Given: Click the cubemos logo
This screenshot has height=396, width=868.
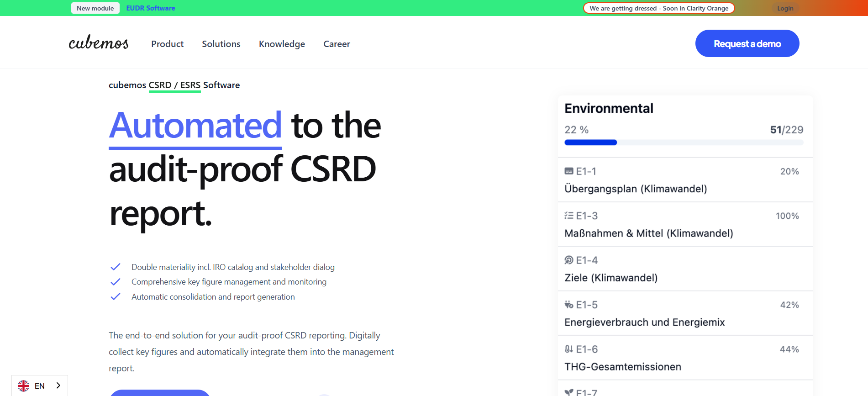Looking at the screenshot, I should coord(99,42).
